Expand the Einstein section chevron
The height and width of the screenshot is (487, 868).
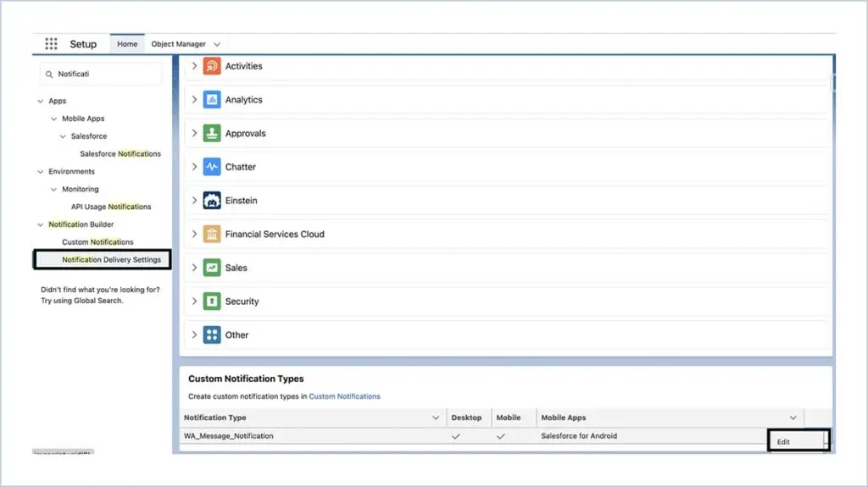point(194,201)
